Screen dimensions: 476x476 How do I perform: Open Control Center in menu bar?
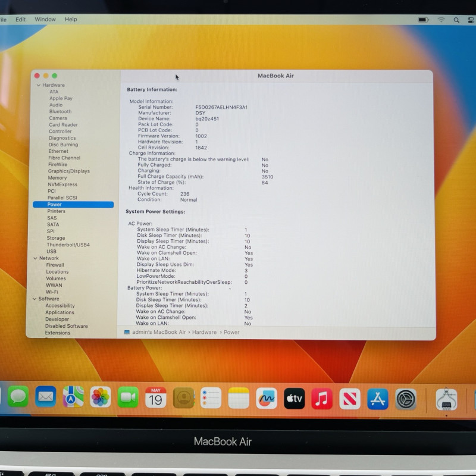(471, 20)
